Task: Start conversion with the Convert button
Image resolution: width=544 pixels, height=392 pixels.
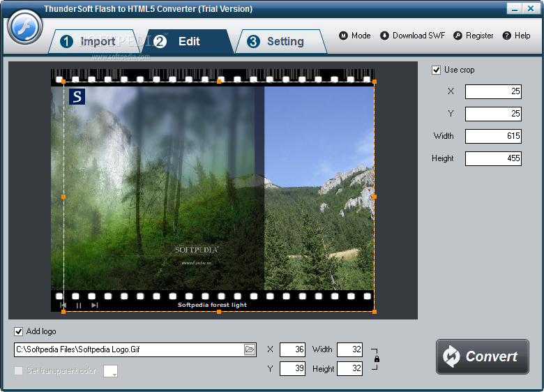Action: pyautogui.click(x=482, y=356)
